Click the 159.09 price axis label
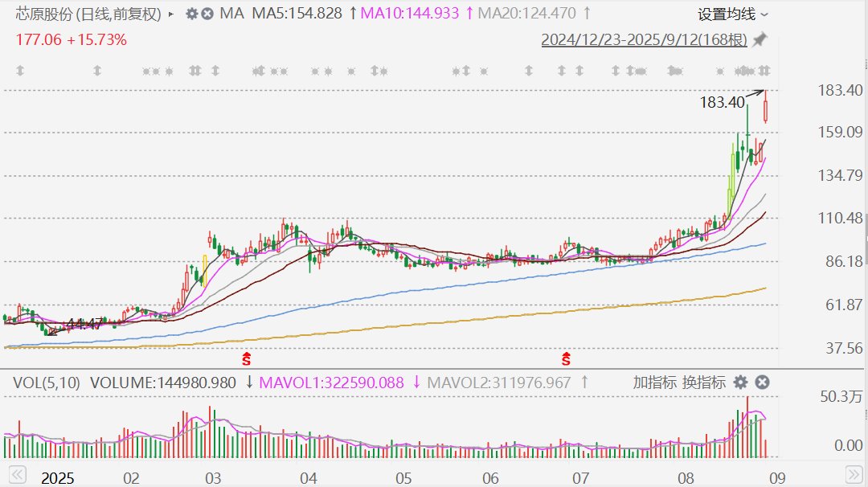Screen dimensions: 868x487 point(841,132)
